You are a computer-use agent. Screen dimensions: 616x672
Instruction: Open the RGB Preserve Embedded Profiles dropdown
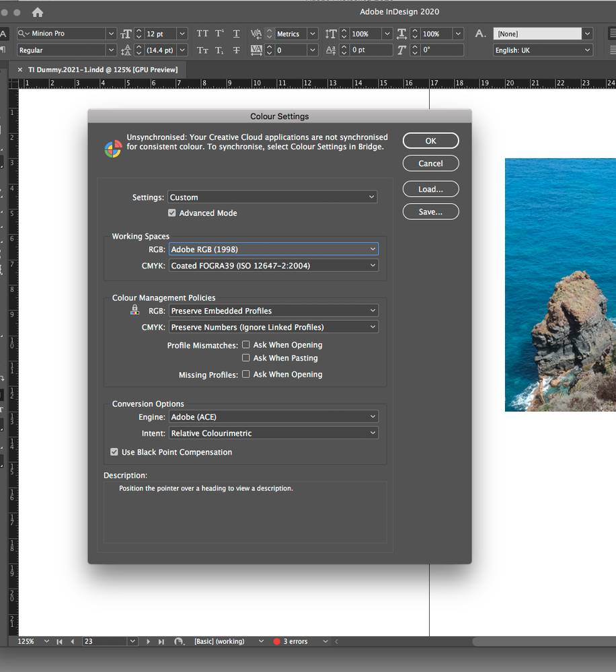coord(274,311)
